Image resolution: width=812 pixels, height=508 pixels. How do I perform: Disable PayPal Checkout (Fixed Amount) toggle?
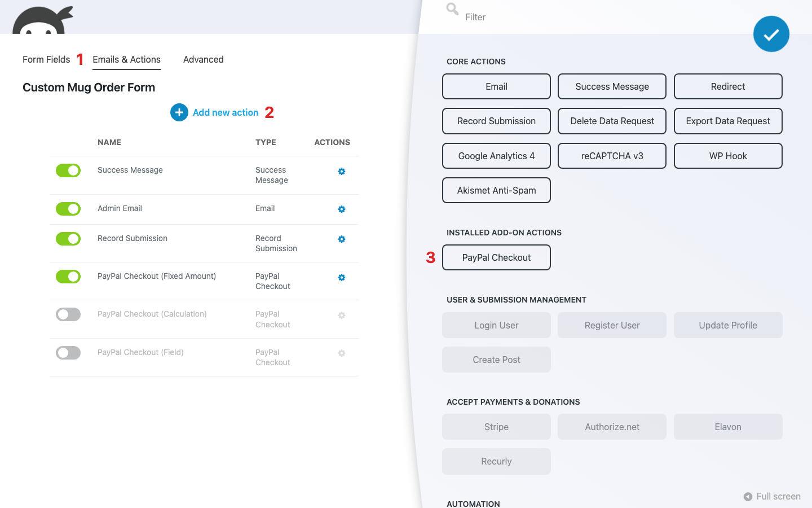point(68,277)
